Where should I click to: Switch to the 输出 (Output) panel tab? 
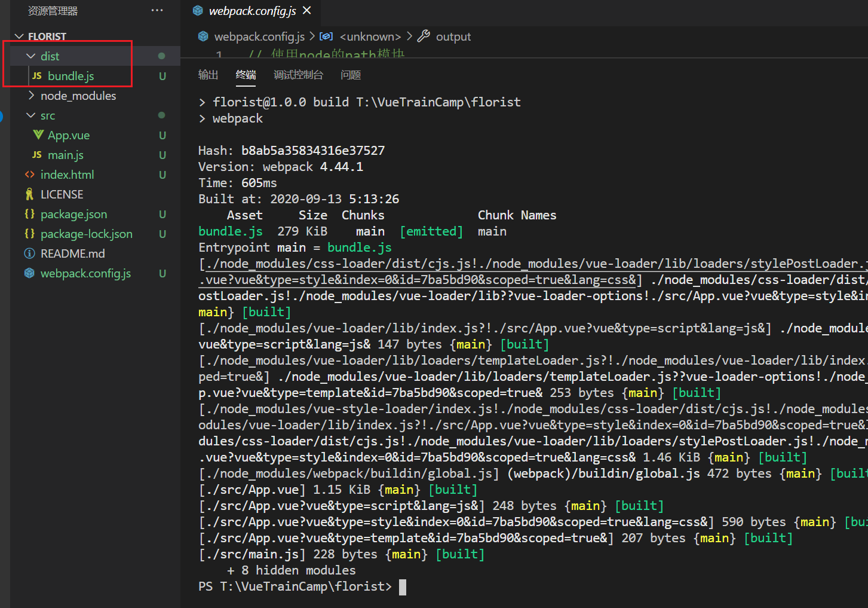[x=208, y=75]
